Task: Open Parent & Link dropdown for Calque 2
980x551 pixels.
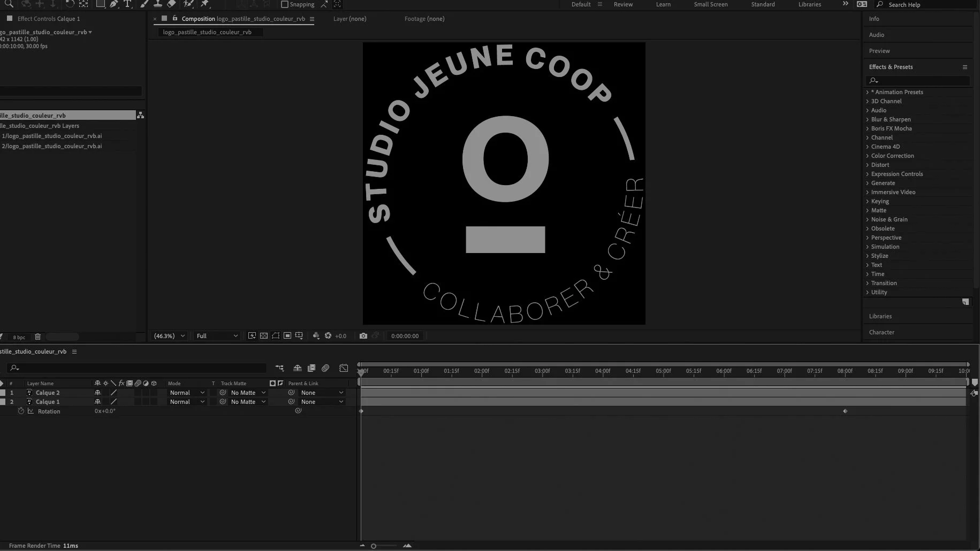Action: 322,393
